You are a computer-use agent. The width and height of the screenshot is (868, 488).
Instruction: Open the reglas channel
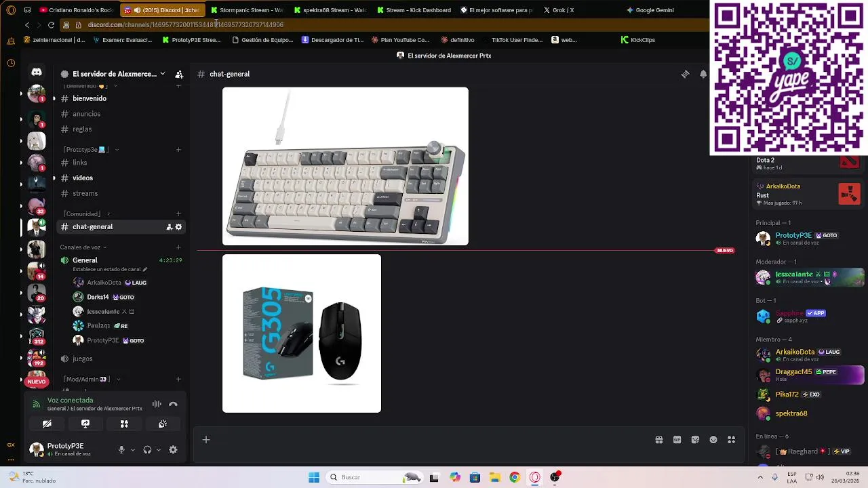pos(120,129)
